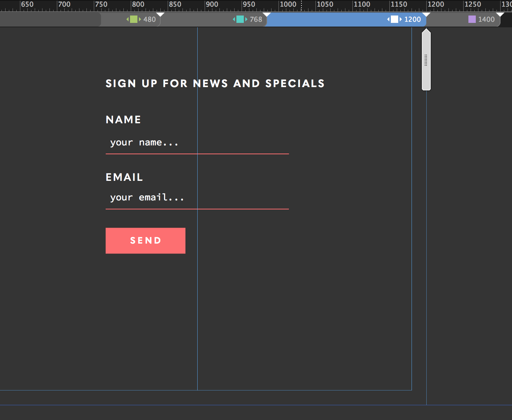Click the triangle marker at the 1400 breakpoint
Screen dimensions: 512x420
(500, 14)
